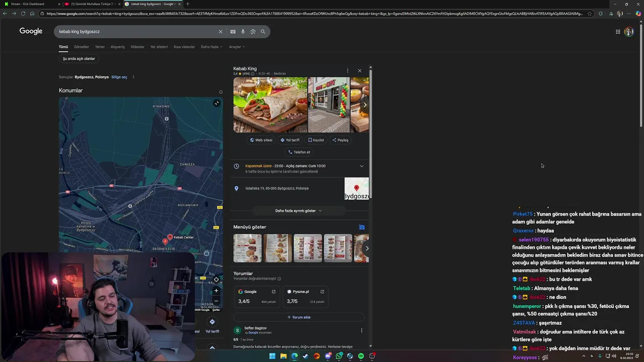Share place with Paylaş button
The image size is (644, 362).
(x=341, y=140)
